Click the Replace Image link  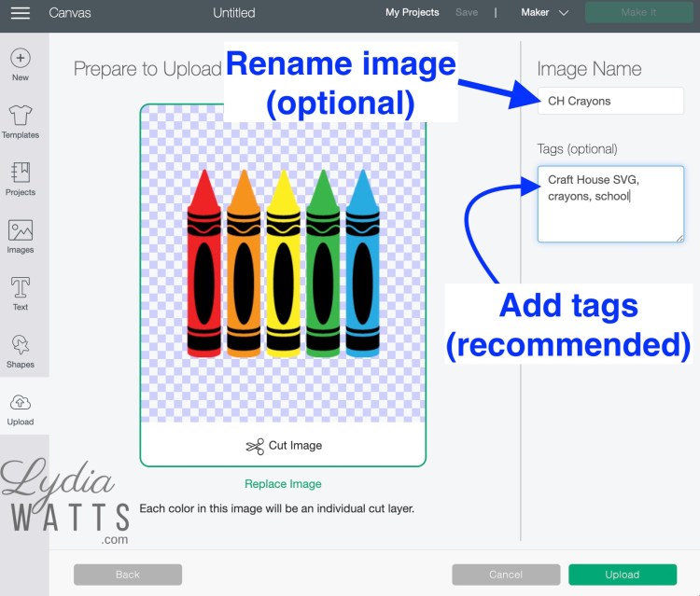click(283, 484)
